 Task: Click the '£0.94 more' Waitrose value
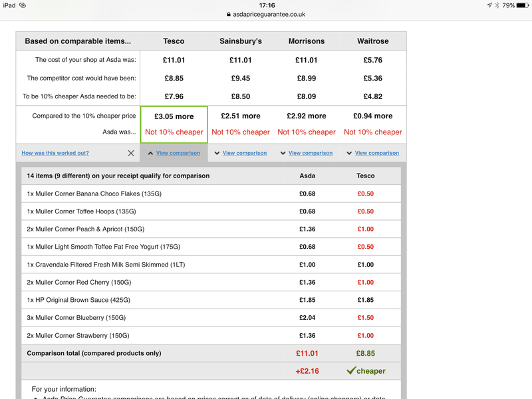coord(373,116)
